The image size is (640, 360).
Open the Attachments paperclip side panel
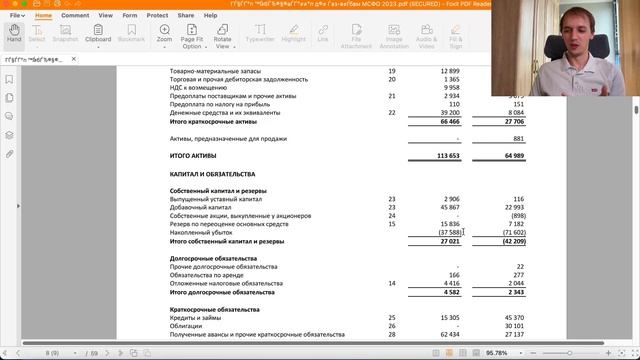pos(9,154)
